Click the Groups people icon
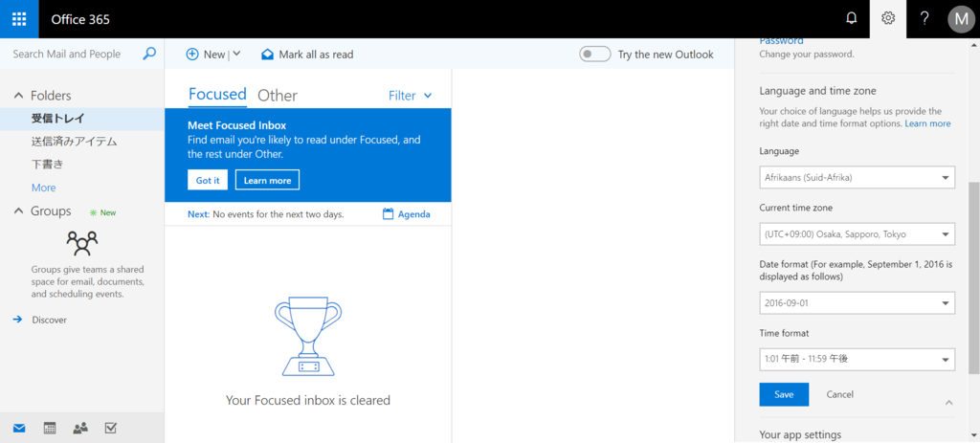The width and height of the screenshot is (980, 443). [82, 243]
